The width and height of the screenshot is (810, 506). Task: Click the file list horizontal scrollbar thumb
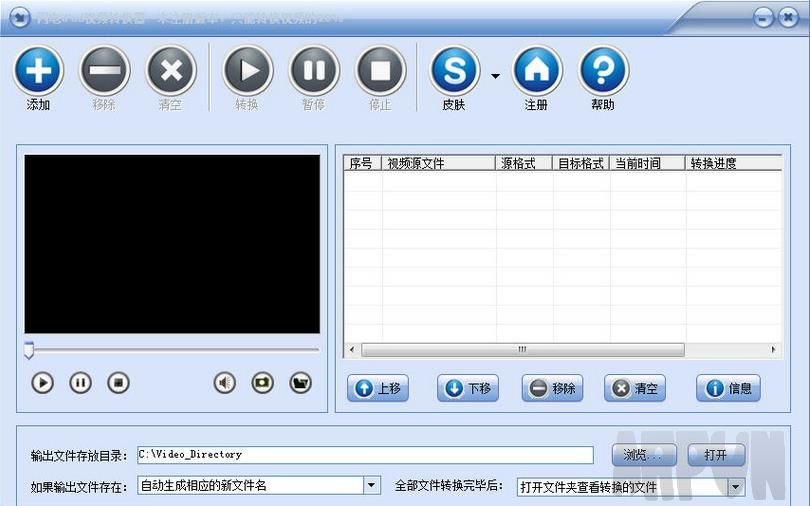(x=523, y=350)
